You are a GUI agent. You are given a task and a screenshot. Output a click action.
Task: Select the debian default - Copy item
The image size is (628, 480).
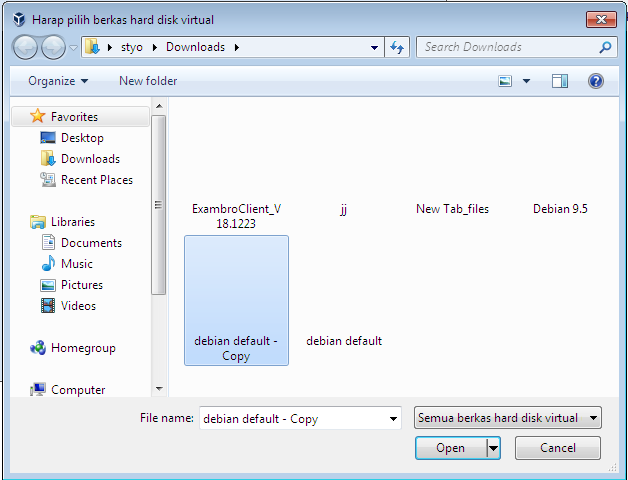[236, 301]
